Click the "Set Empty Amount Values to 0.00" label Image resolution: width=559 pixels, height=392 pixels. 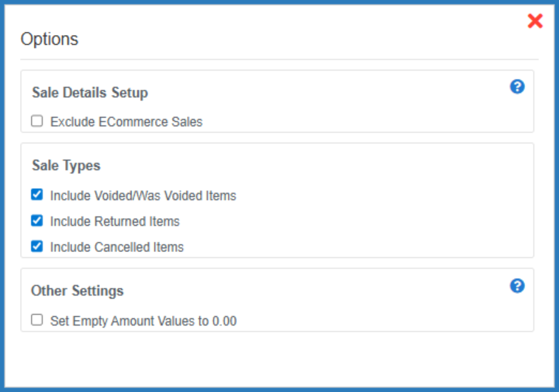143,321
